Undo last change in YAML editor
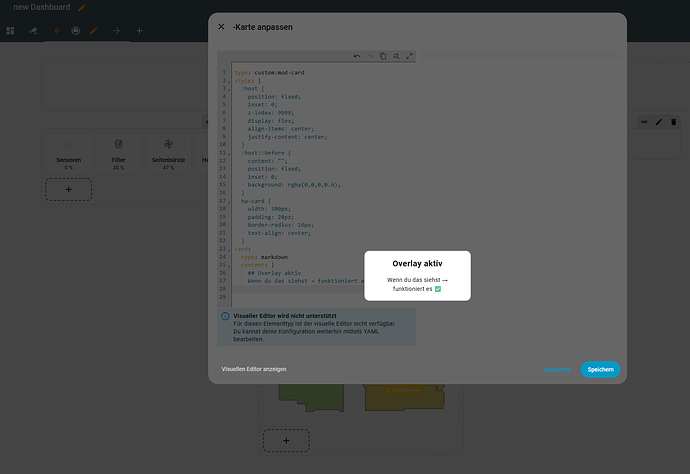Viewport: 690px width, 474px height. pyautogui.click(x=357, y=56)
